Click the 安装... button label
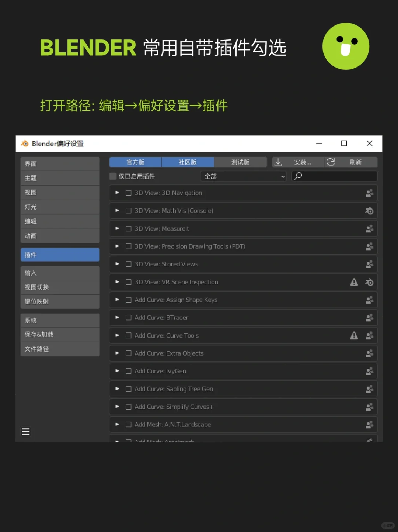Screen dimensions: 398x532 click(x=303, y=162)
